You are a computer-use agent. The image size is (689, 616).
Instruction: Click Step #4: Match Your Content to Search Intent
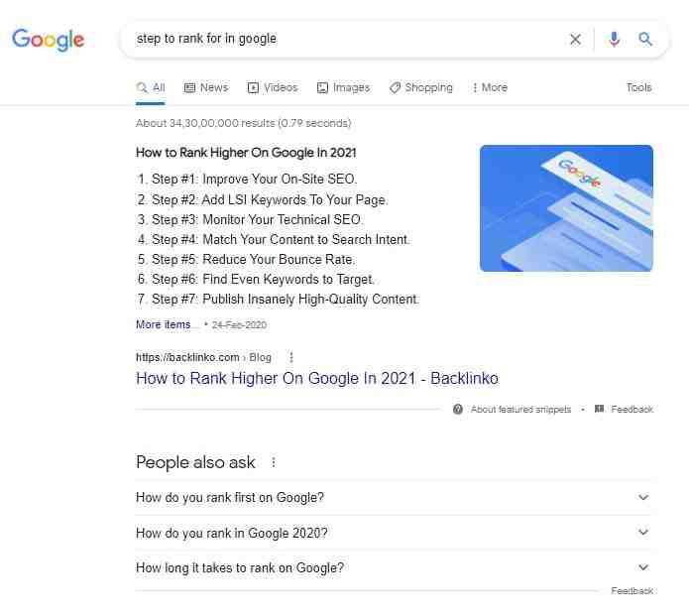[x=281, y=240]
